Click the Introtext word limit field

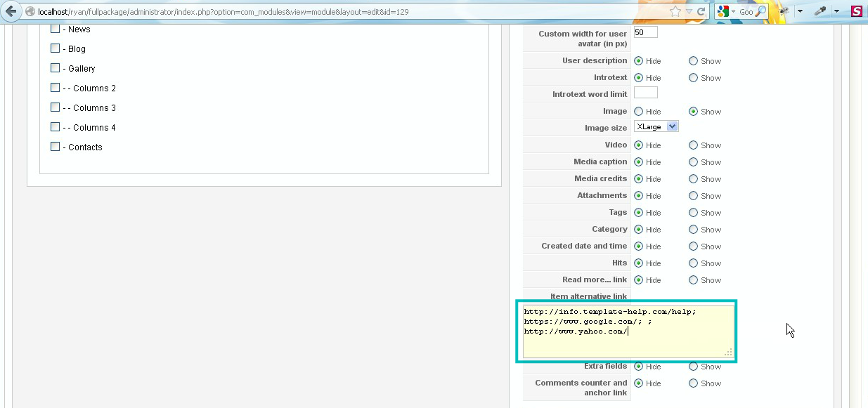[x=645, y=93]
